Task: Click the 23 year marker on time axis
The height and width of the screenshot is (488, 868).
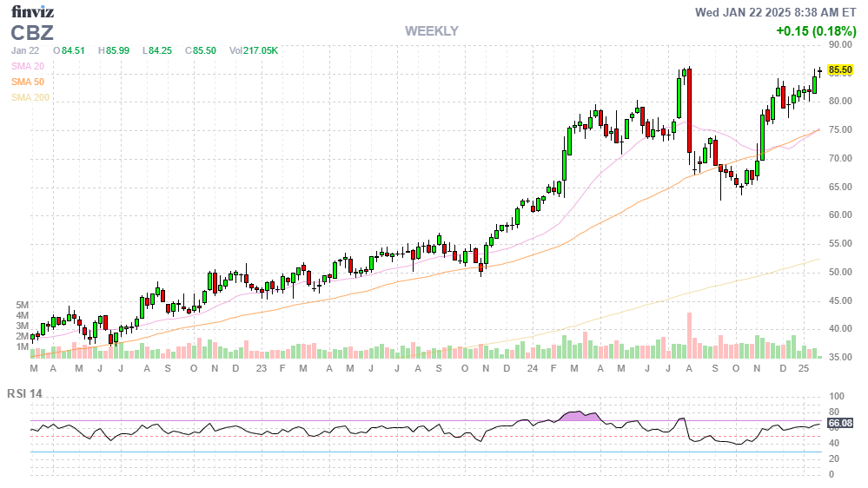Action: click(x=261, y=369)
